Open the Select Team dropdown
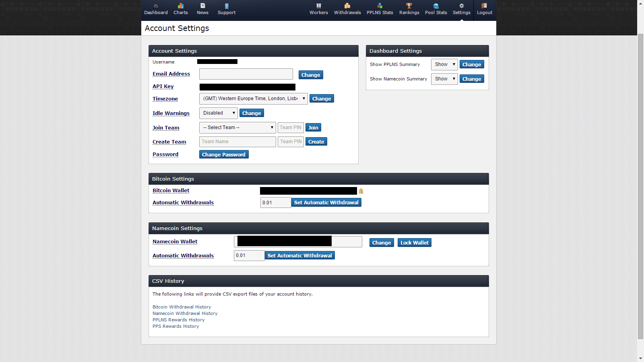Screen dimensions: 644x362 [237, 128]
